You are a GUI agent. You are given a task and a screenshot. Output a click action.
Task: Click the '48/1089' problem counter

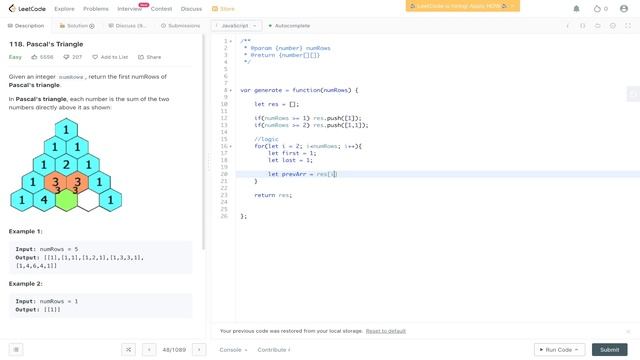174,350
